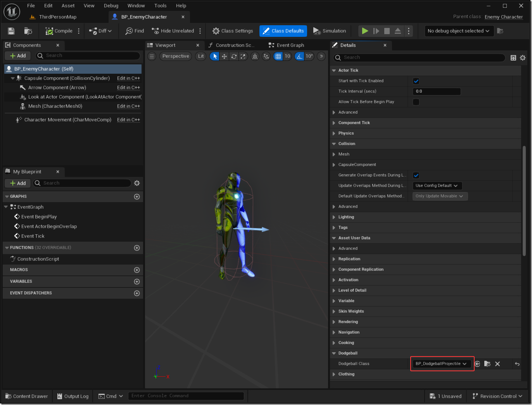532x405 pixels.
Task: Click the Class Settings button
Action: coord(233,31)
